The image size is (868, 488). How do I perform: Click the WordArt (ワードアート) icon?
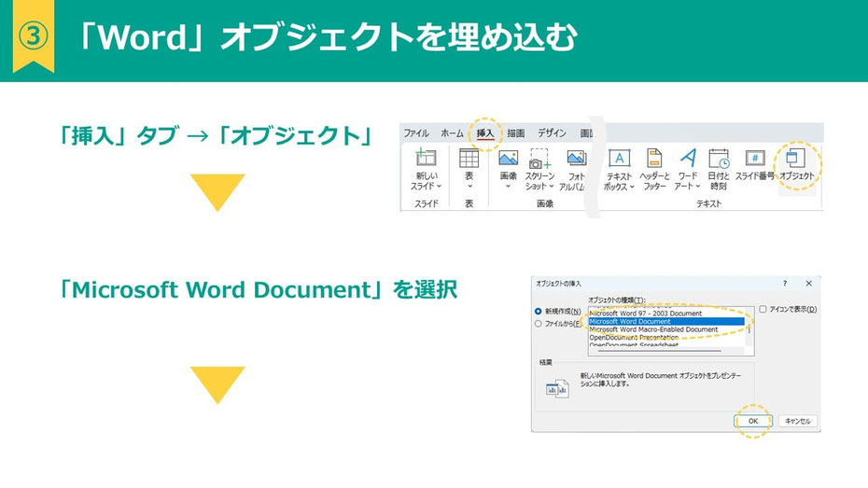[688, 158]
